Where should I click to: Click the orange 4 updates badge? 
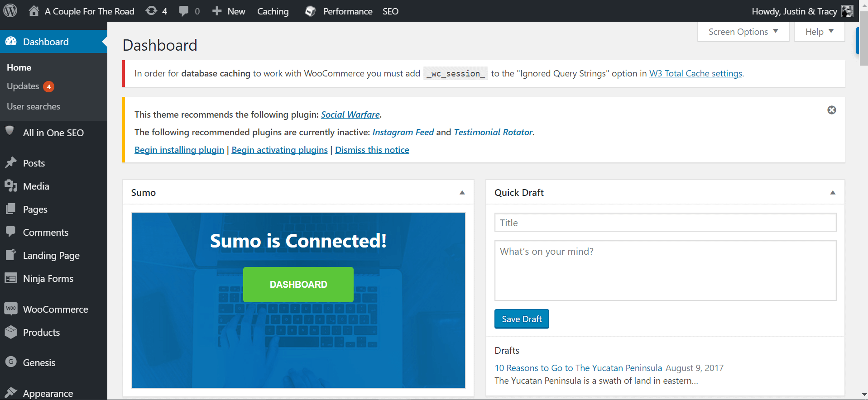click(49, 86)
